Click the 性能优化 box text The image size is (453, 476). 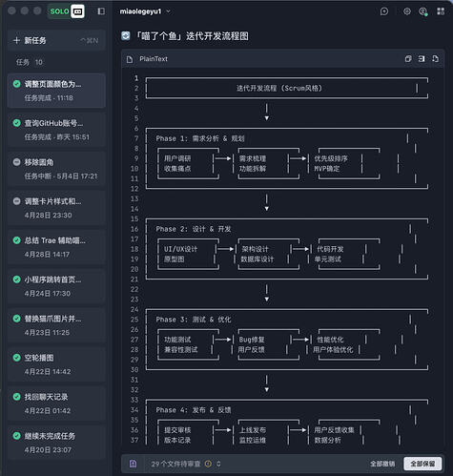coord(330,340)
